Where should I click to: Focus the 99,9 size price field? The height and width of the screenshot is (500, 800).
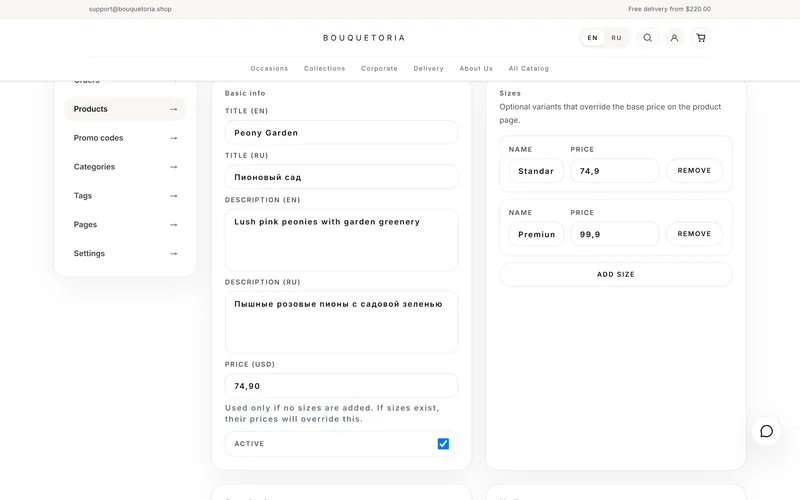click(x=615, y=234)
